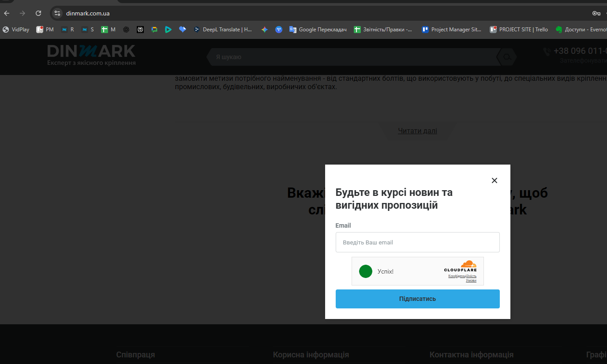Click popup heading Будьте в курсі новин
This screenshot has width=607, height=364.
pyautogui.click(x=394, y=199)
